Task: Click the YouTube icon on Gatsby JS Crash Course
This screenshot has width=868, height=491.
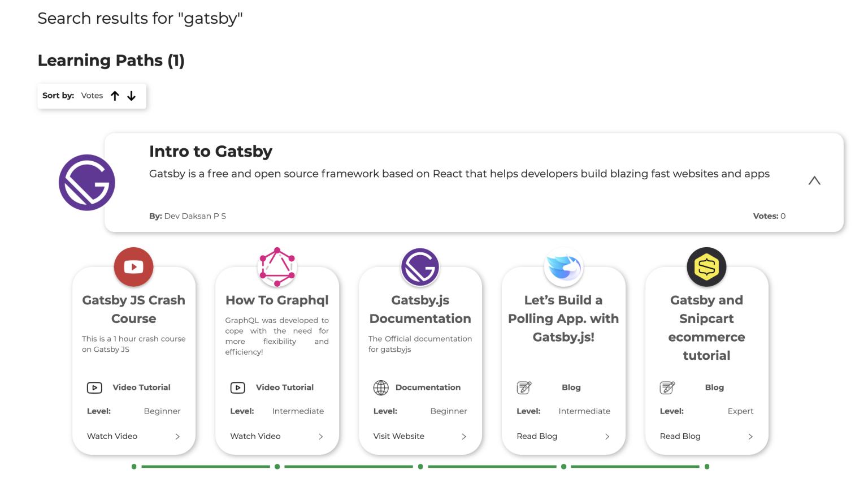Action: (x=134, y=267)
